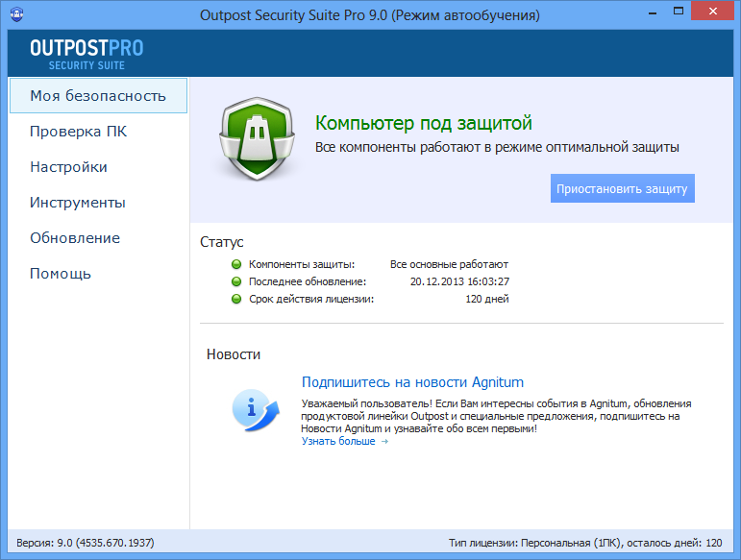Click the Приостановить защиту button
Screen dimensions: 741x560
(623, 188)
